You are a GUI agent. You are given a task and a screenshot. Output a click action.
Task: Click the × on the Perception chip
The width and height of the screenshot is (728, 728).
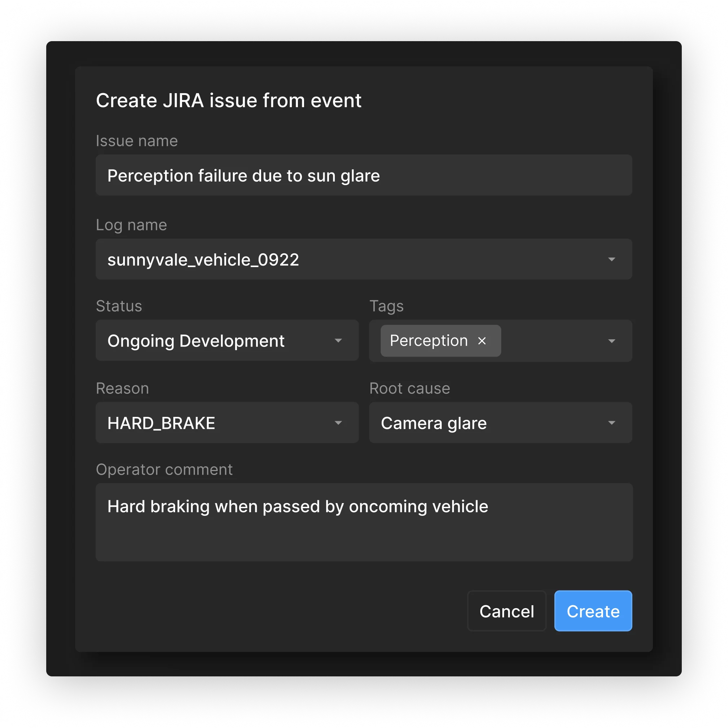coord(482,341)
